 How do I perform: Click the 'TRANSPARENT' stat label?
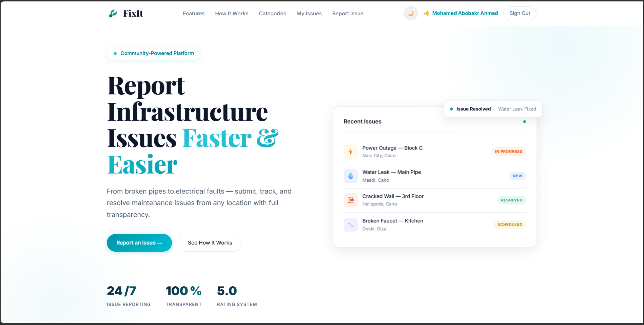[184, 305]
